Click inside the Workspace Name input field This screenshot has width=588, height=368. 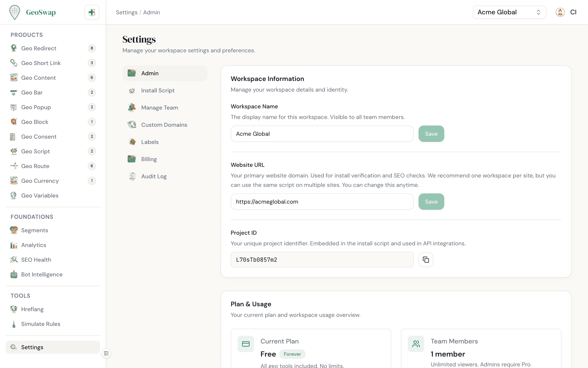(x=322, y=134)
